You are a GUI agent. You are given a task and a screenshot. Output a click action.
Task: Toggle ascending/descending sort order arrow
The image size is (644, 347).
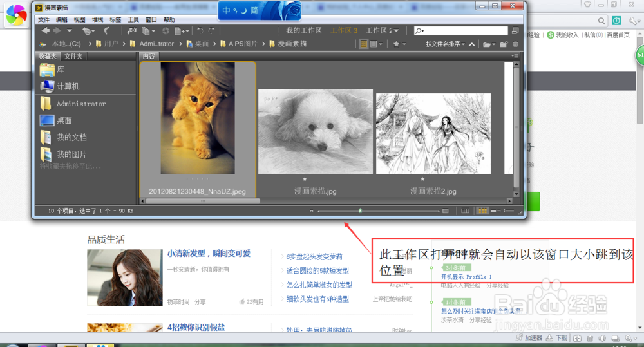(472, 44)
